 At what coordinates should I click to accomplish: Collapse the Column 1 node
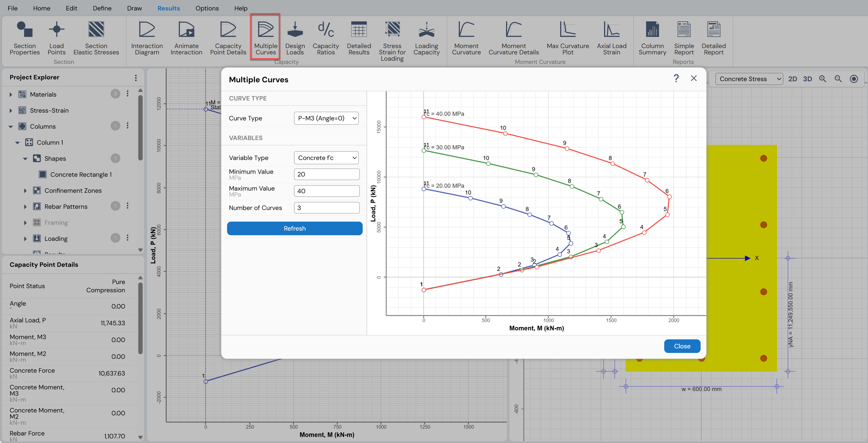(x=17, y=143)
